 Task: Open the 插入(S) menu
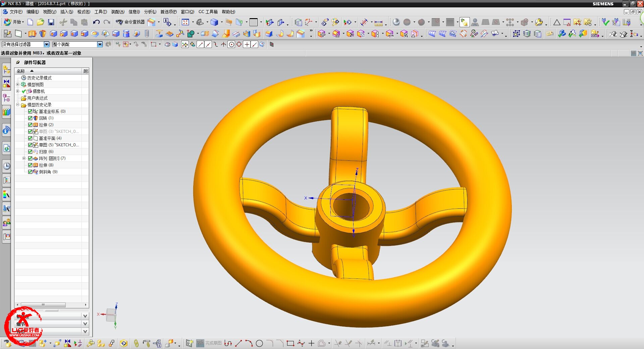[x=67, y=12]
